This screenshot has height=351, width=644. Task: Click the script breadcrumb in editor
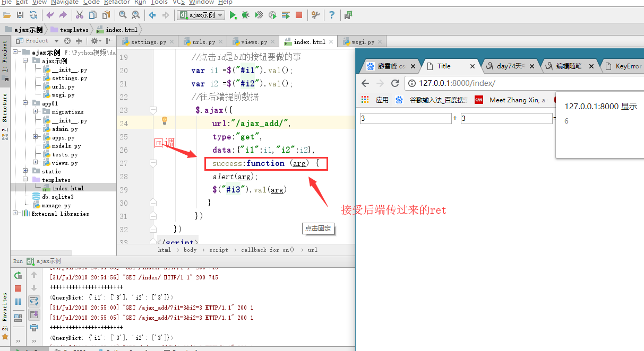[219, 250]
